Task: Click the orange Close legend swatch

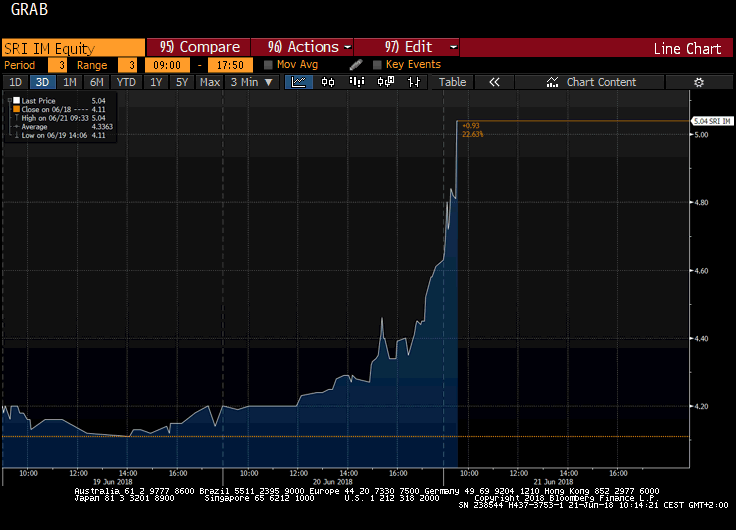Action: [x=14, y=109]
